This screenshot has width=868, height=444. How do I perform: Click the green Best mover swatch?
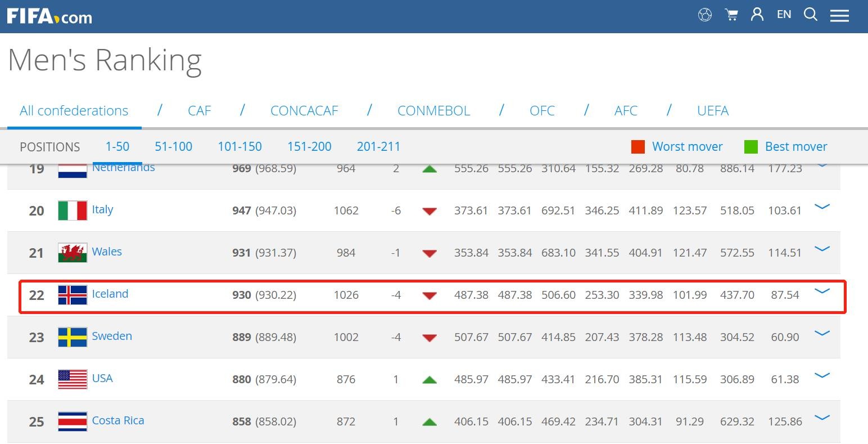(751, 147)
